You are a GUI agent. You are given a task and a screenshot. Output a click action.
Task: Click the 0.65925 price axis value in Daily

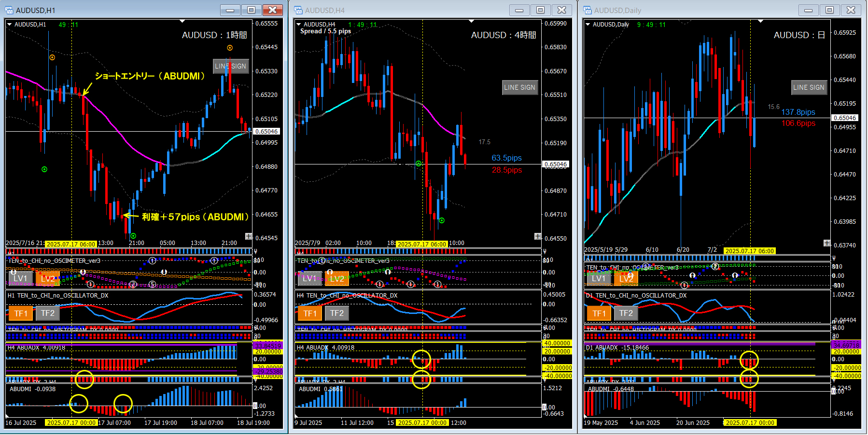coord(845,33)
